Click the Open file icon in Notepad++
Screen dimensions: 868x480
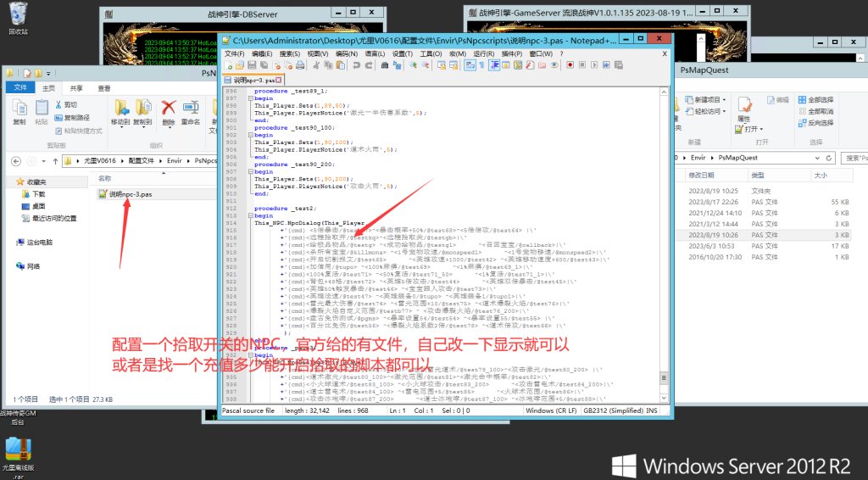click(x=240, y=65)
